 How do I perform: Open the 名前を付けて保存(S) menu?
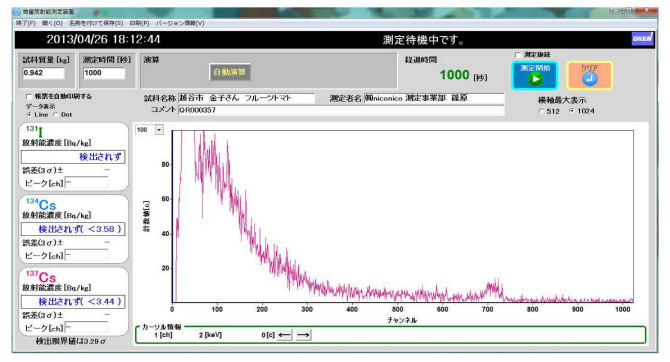96,23
